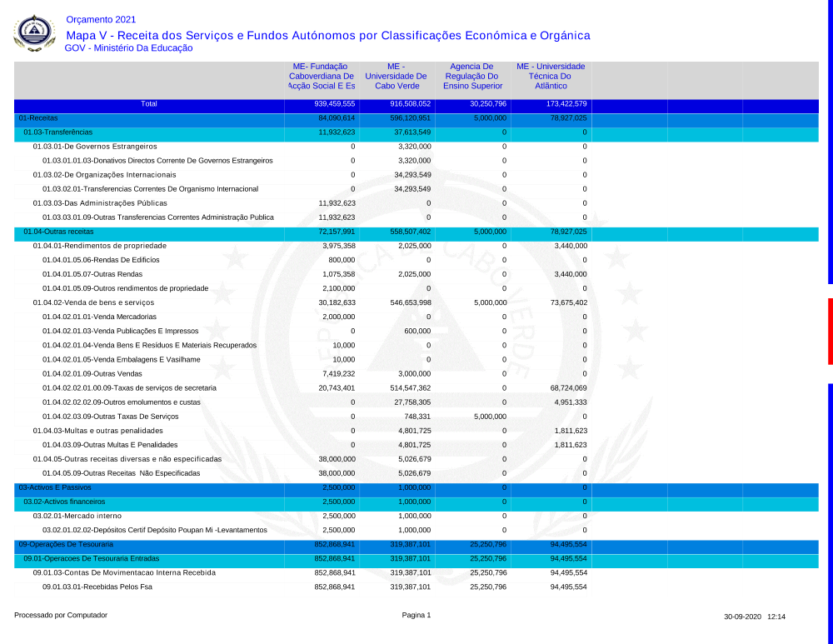Select the '30-09-2020 12:14' timestamp
833x644 pixels.
pyautogui.click(x=755, y=617)
